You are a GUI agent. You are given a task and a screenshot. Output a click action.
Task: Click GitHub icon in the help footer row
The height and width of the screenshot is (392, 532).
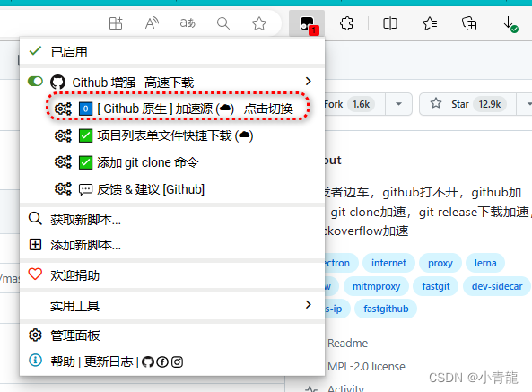click(x=148, y=362)
